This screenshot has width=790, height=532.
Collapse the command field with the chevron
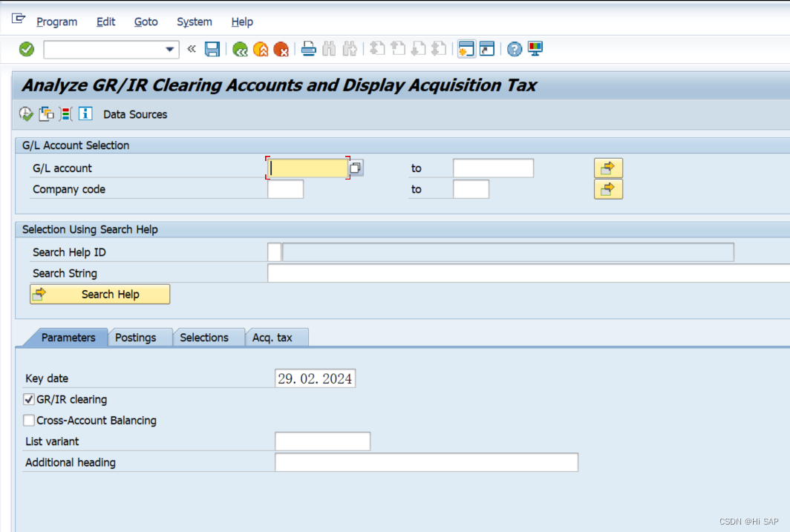[190, 48]
